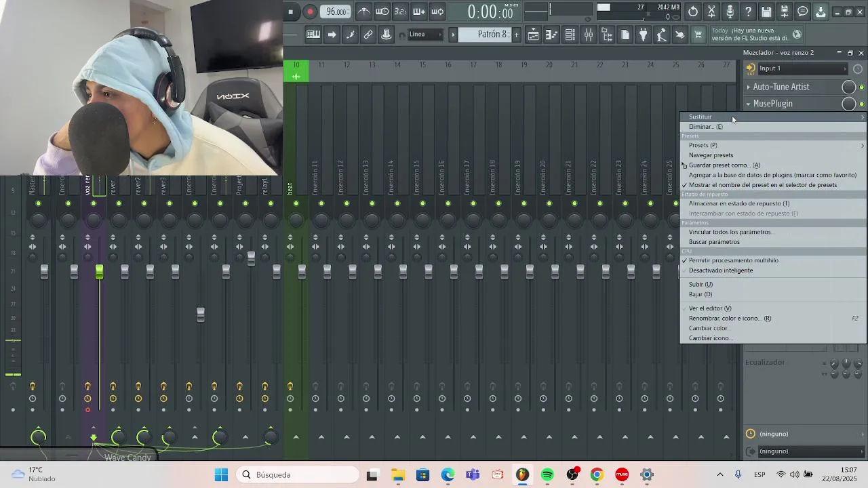Click the Auto-Tune Artist mix level knob

click(x=848, y=87)
